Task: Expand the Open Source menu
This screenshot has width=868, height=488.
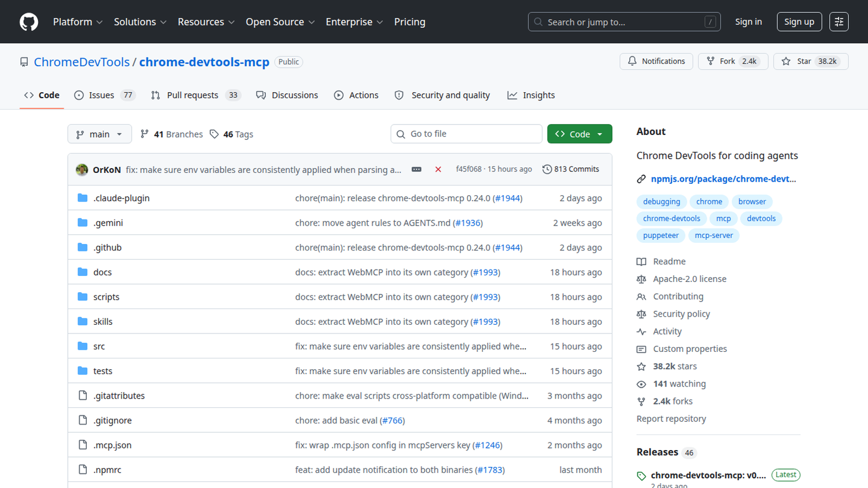Action: click(x=280, y=22)
